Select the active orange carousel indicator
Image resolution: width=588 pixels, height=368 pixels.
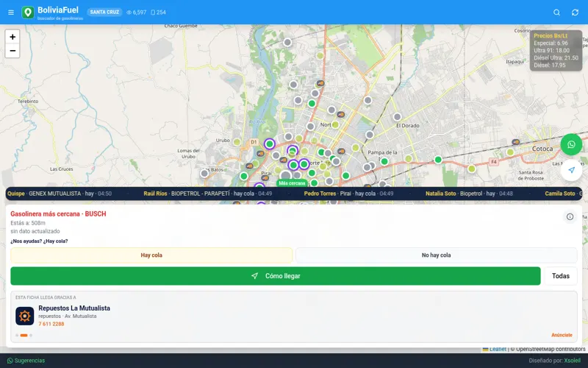coord(24,336)
